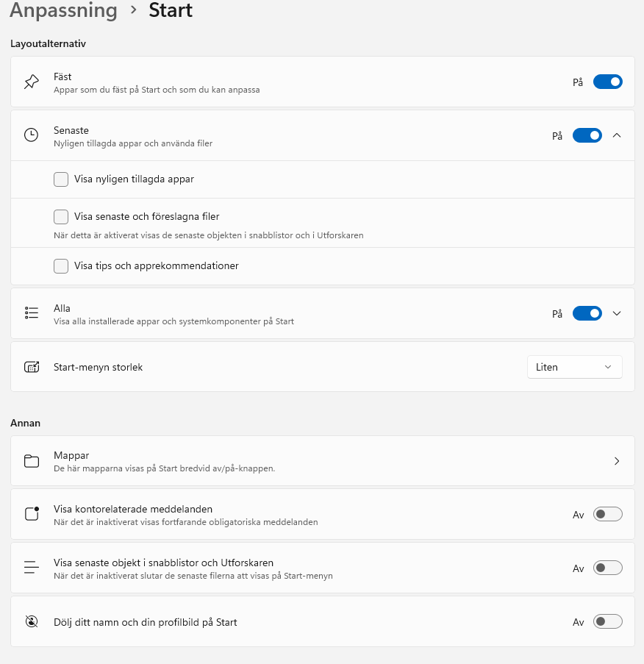Toggle the Senaste switch off
644x664 pixels.
coord(587,135)
